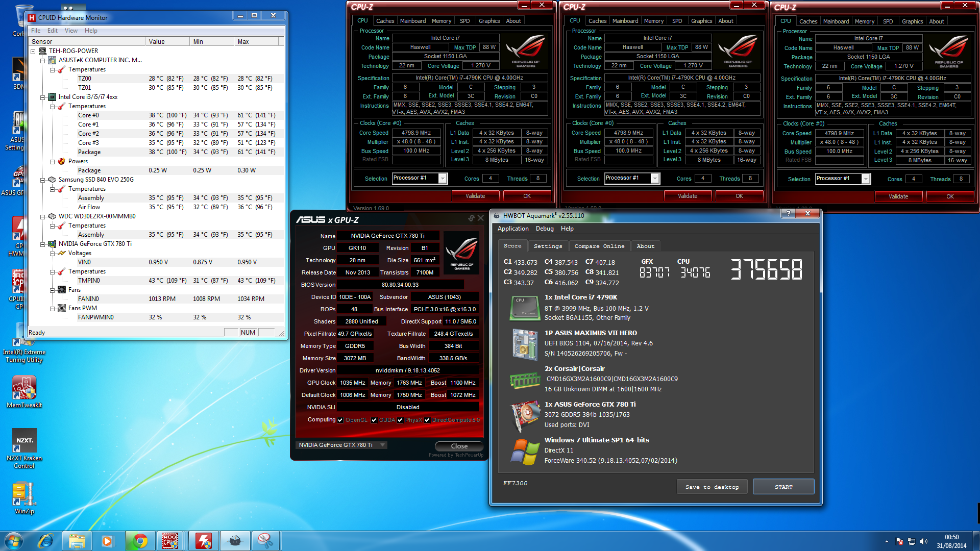Show hidden system tray icons
This screenshot has height=551, width=980.
887,541
